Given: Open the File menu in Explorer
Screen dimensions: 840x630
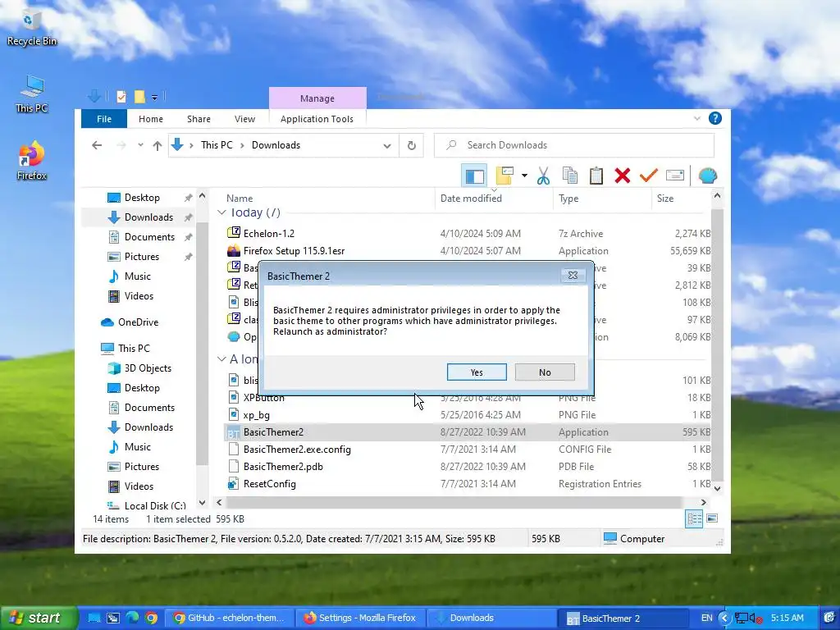Looking at the screenshot, I should click(x=104, y=119).
